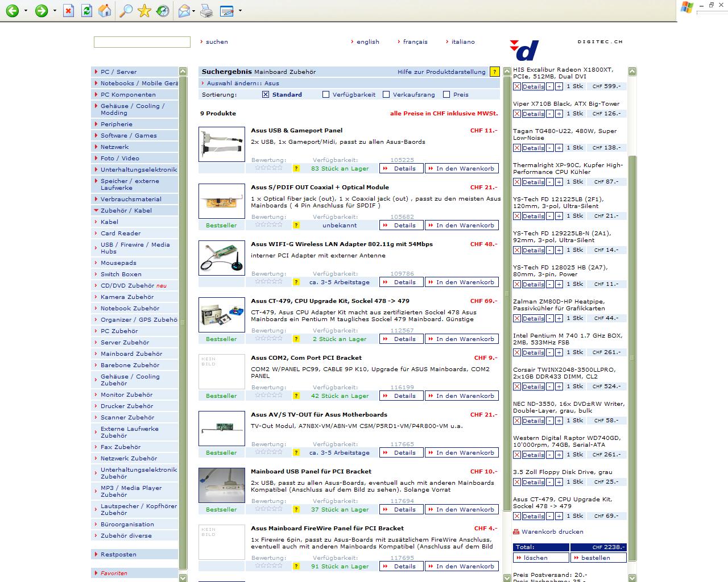
Task: Enable the Verfügbarkeit sort checkbox
Action: pyautogui.click(x=326, y=94)
